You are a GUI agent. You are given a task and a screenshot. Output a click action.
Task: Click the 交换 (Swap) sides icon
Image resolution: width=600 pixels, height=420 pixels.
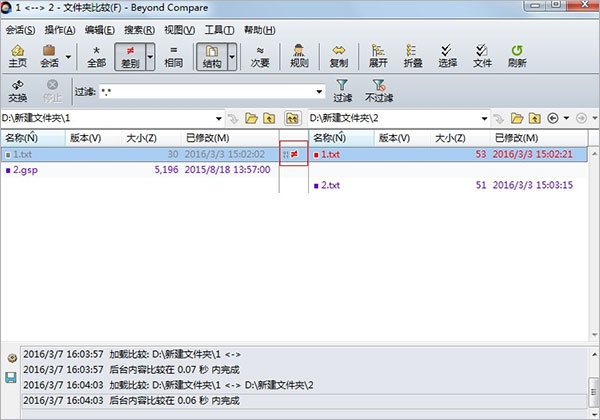17,91
